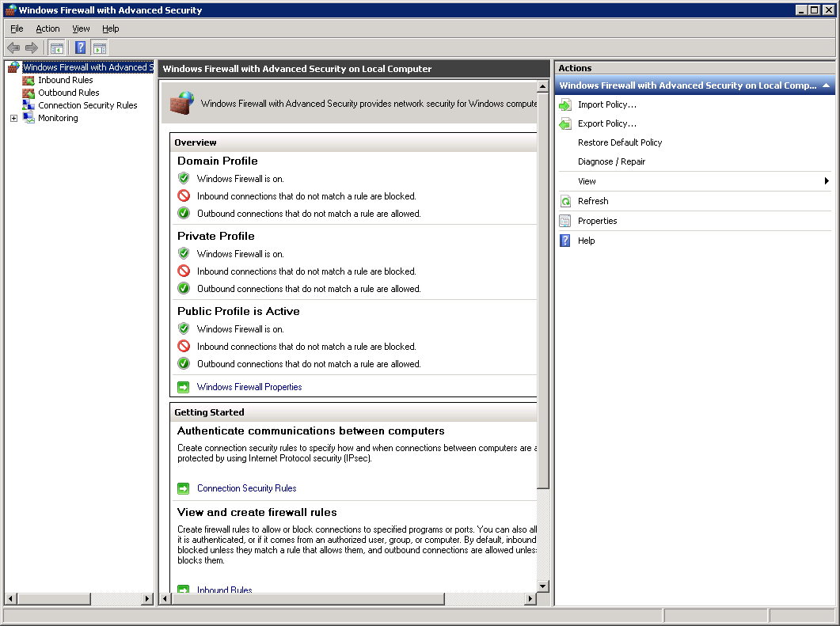The height and width of the screenshot is (626, 840).
Task: Click the 'Public Profile is Active' heading
Action: click(x=238, y=311)
